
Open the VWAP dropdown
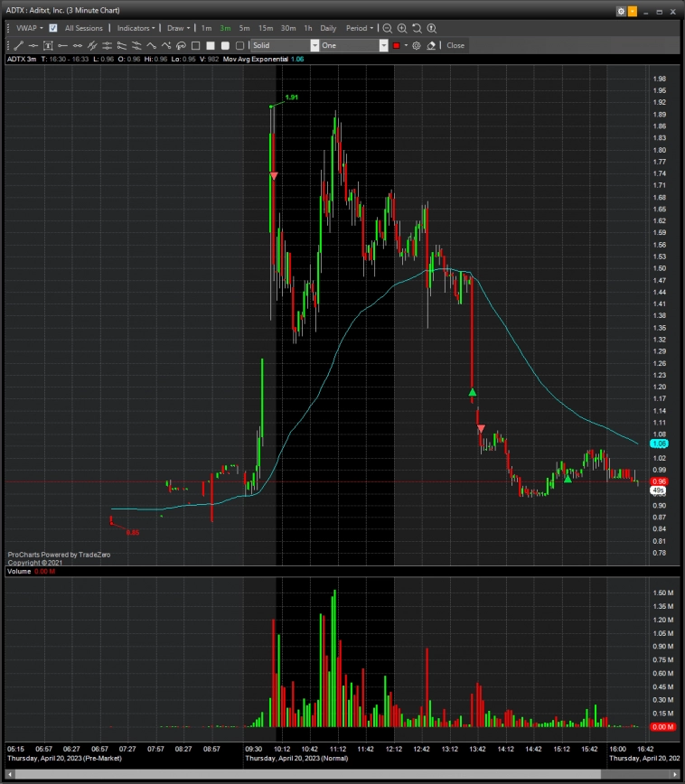[x=30, y=28]
